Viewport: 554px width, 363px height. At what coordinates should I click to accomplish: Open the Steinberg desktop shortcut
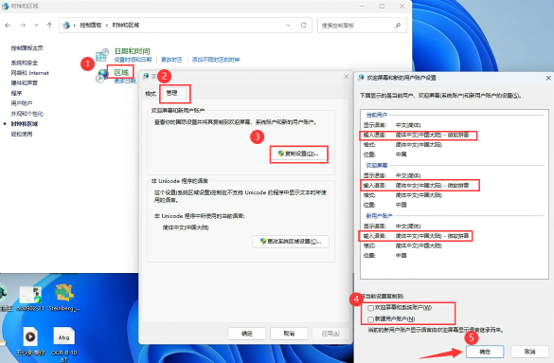click(64, 298)
